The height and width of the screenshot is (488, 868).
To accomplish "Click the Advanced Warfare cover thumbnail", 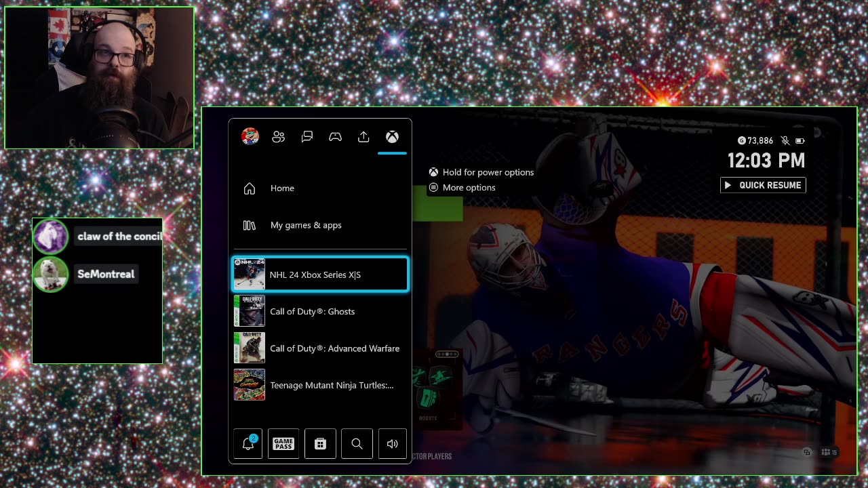I will 249,348.
